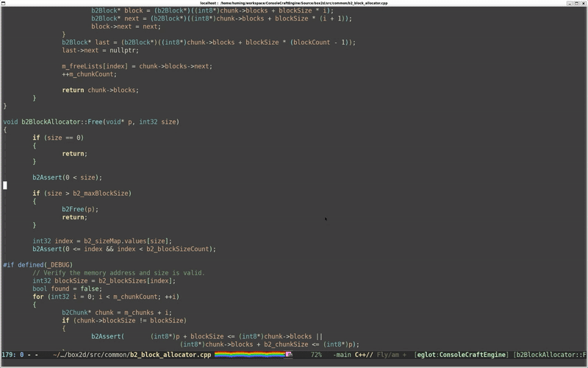
Task: Place cursor on the block cursor at empty line
Action: coord(5,185)
